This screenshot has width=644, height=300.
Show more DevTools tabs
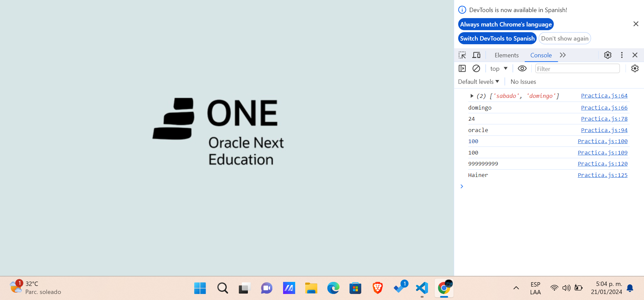click(x=563, y=55)
